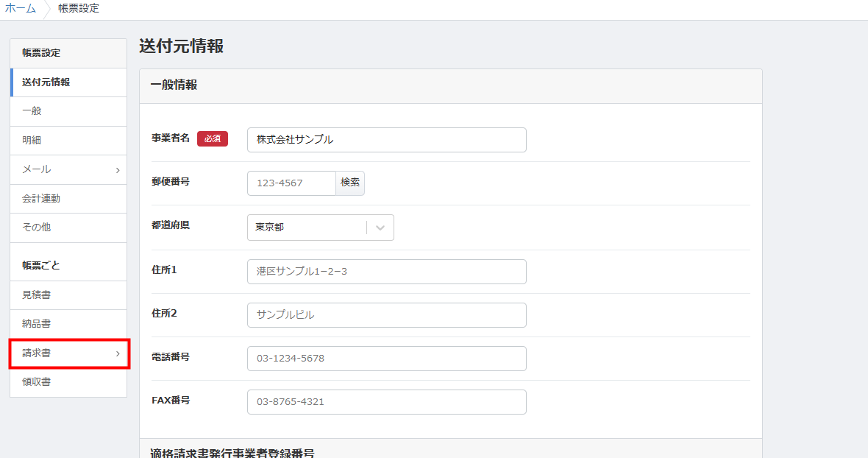The image size is (868, 458).
Task: Open the 納品書 settings page
Action: point(37,324)
